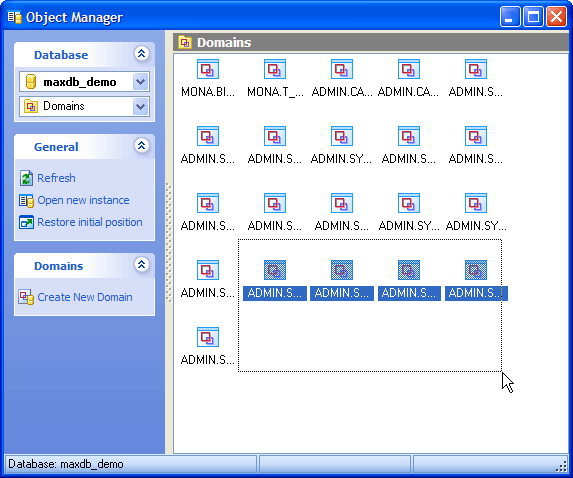Click the vertical splitter handle between panels
Viewport: 573px width, 478px height.
pos(169,242)
